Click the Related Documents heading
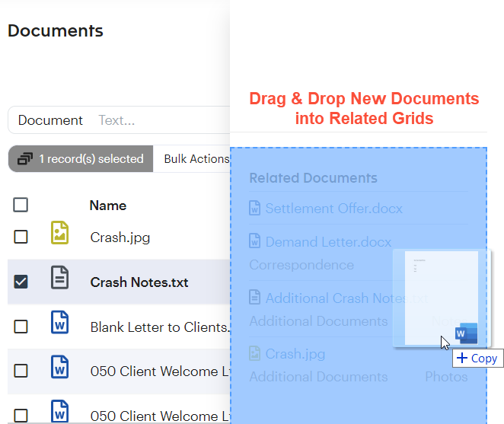504x424 pixels. pyautogui.click(x=314, y=178)
